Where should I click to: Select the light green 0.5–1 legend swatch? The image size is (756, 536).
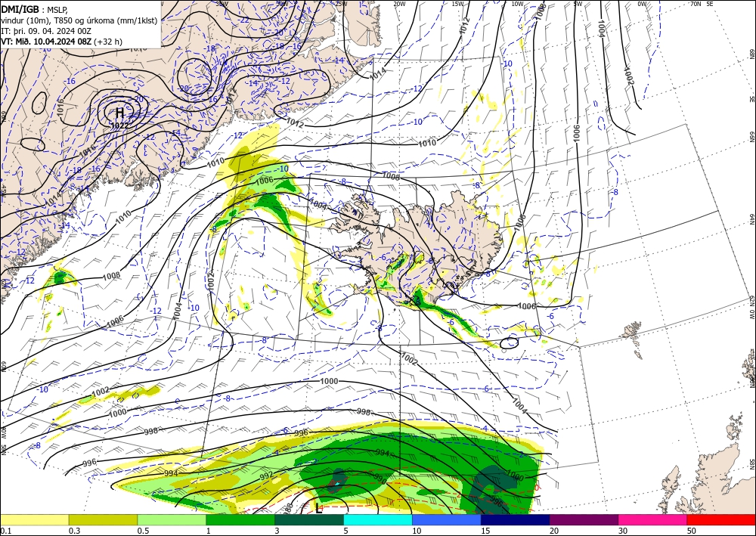[172, 519]
